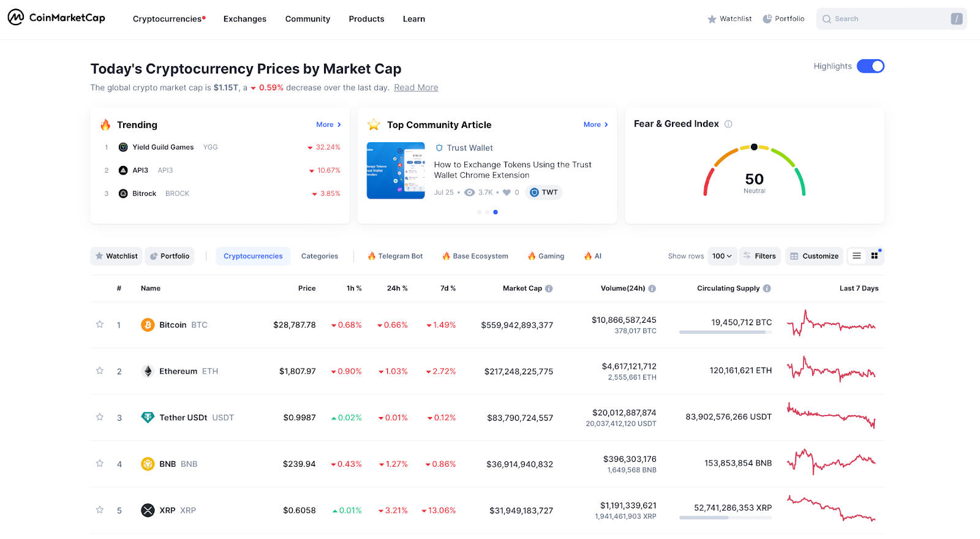This screenshot has width=980, height=539.
Task: Star XRP for watchlist
Action: click(100, 510)
